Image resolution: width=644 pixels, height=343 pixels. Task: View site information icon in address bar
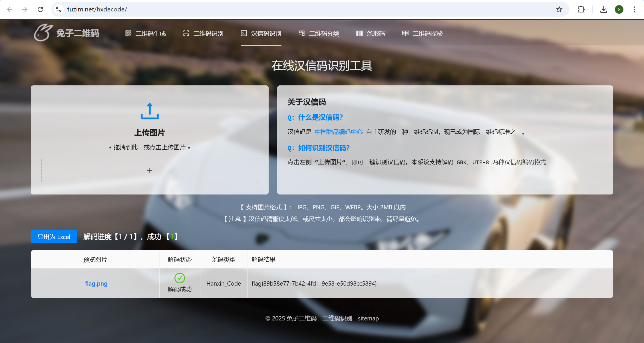tap(59, 9)
